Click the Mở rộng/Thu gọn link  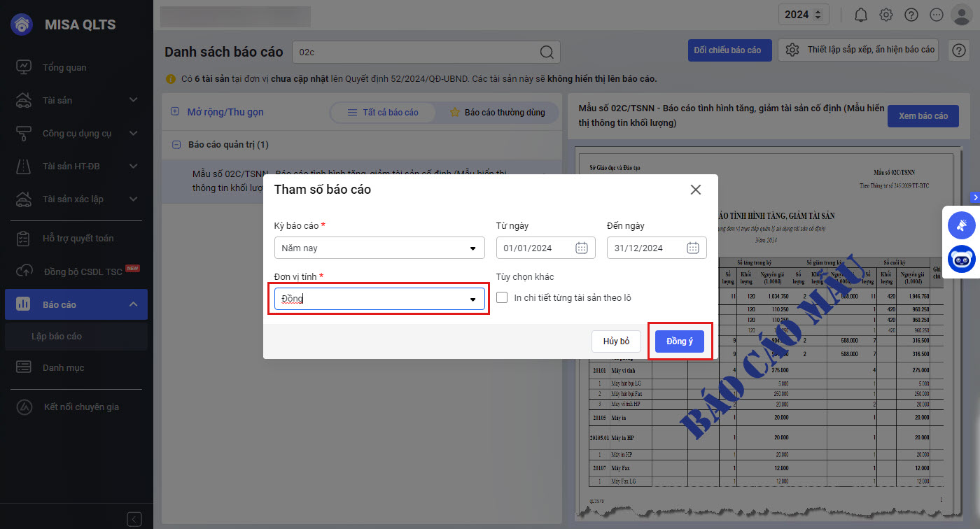(225, 112)
